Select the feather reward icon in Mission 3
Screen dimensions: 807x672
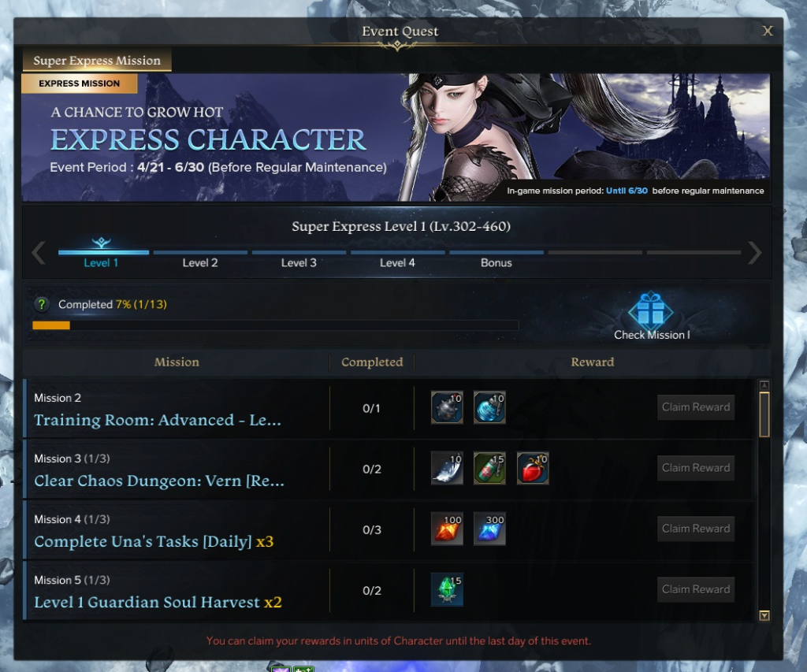447,468
